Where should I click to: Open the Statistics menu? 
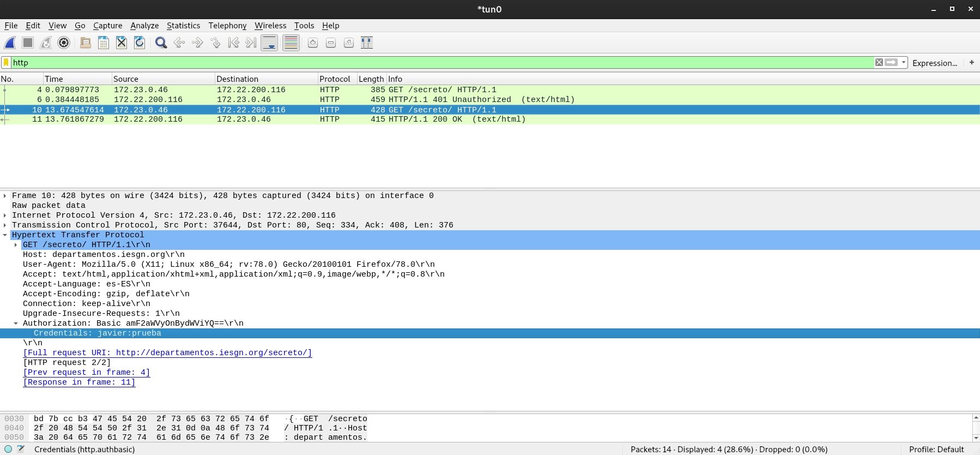[x=183, y=26]
